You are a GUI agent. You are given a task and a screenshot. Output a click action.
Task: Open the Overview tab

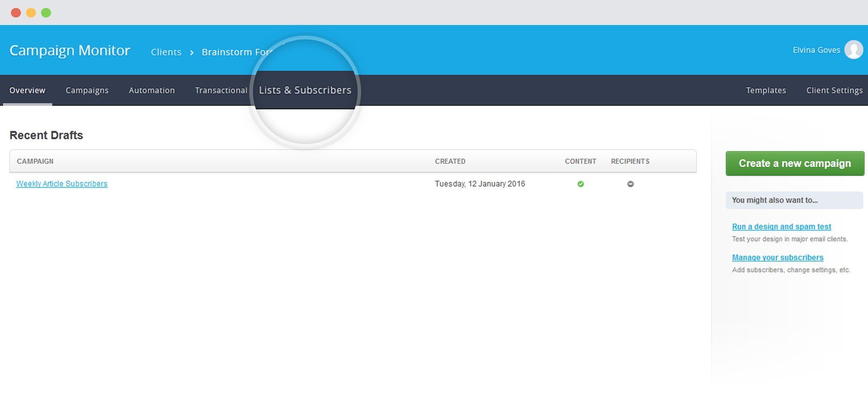click(27, 90)
